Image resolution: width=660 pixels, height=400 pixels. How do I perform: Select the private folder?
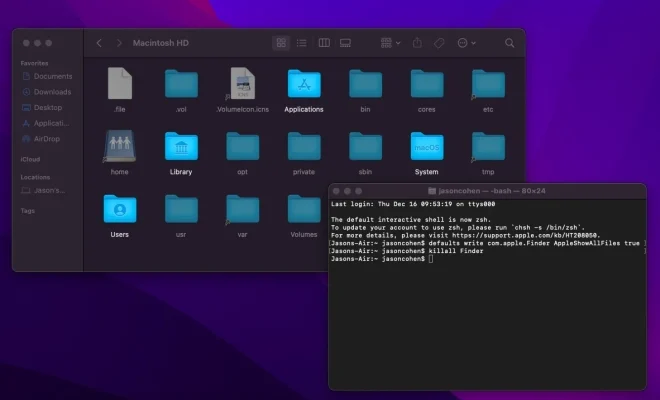pyautogui.click(x=304, y=146)
